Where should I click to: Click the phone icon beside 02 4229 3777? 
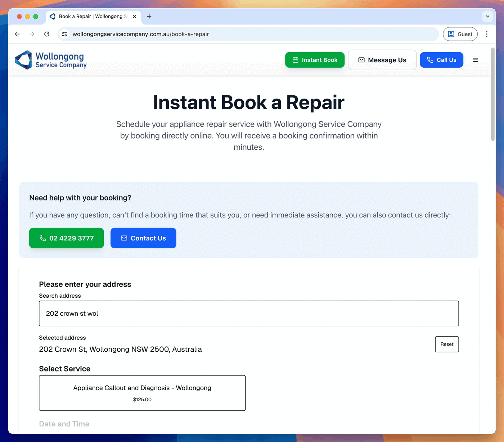[42, 238]
